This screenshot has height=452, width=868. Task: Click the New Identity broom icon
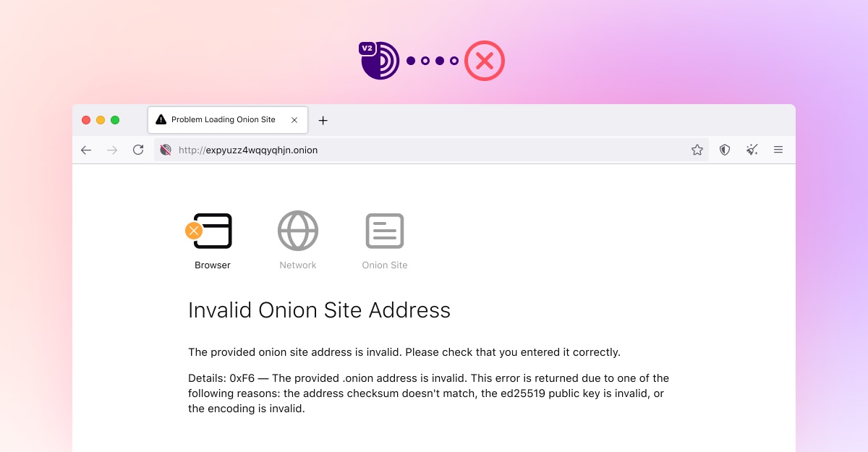tap(752, 150)
